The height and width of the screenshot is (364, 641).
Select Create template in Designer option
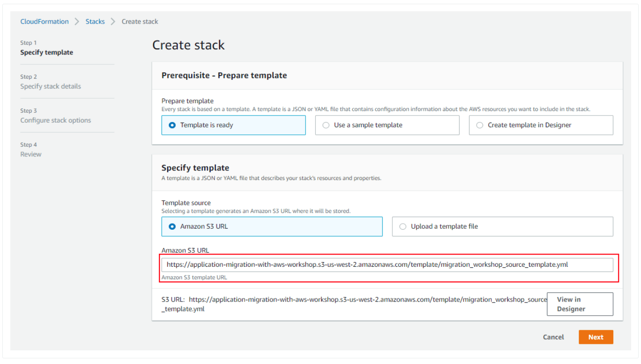click(x=541, y=125)
